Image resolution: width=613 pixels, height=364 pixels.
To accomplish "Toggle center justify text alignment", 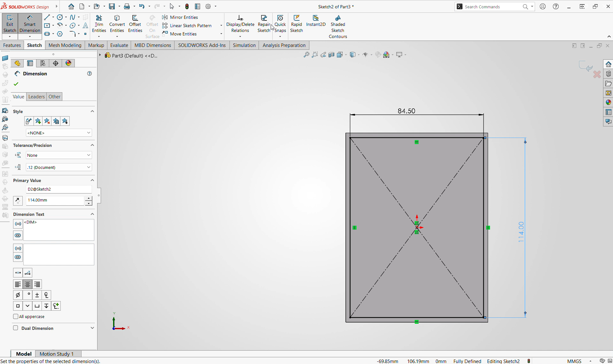I will click(x=27, y=284).
